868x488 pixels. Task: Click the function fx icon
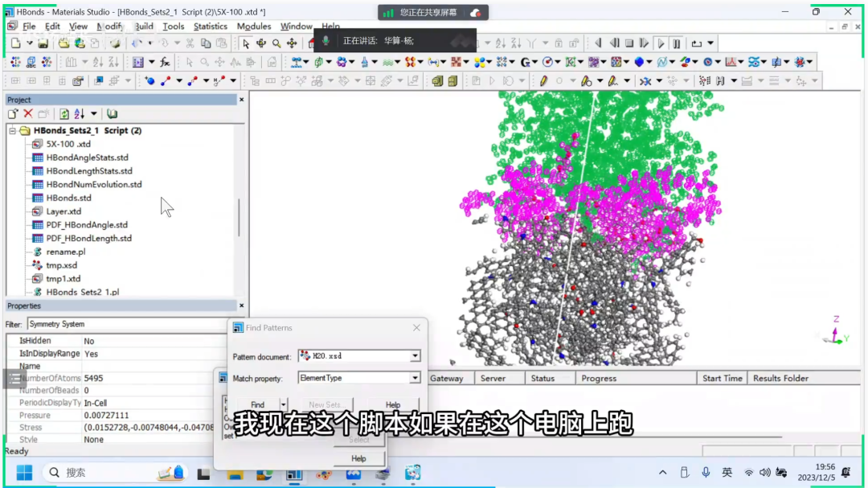165,62
